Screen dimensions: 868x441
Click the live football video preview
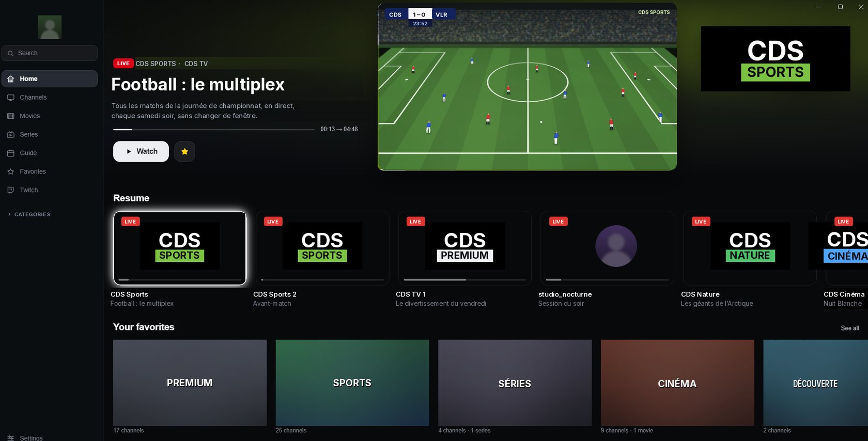pos(527,87)
